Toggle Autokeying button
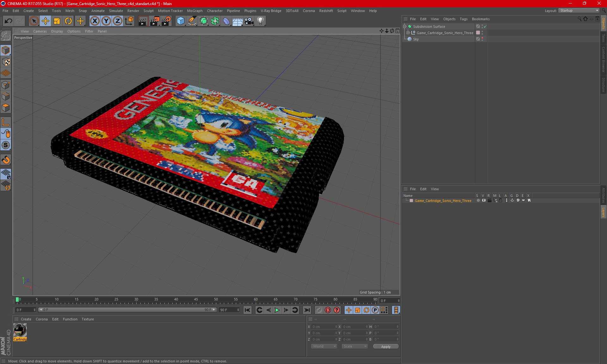Viewport: 607px width, 364px height. [328, 310]
